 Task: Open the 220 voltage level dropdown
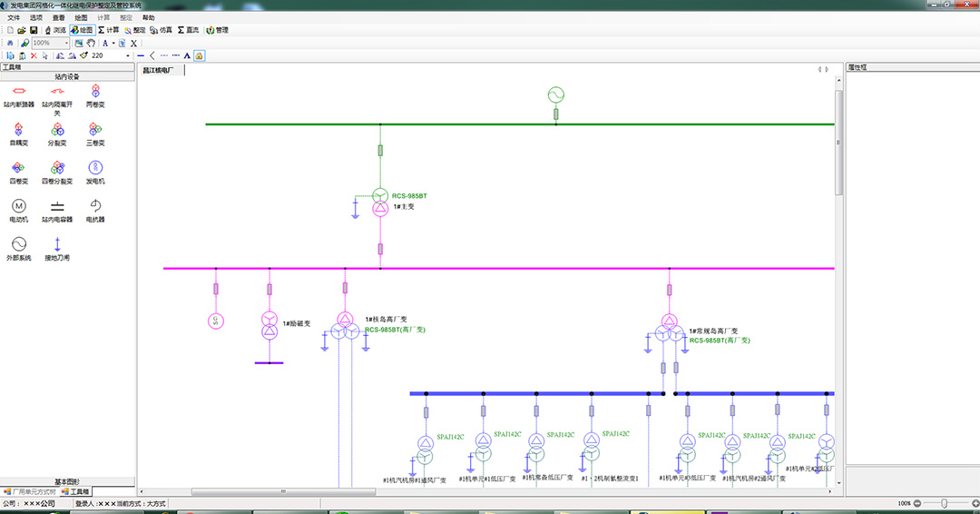[127, 55]
